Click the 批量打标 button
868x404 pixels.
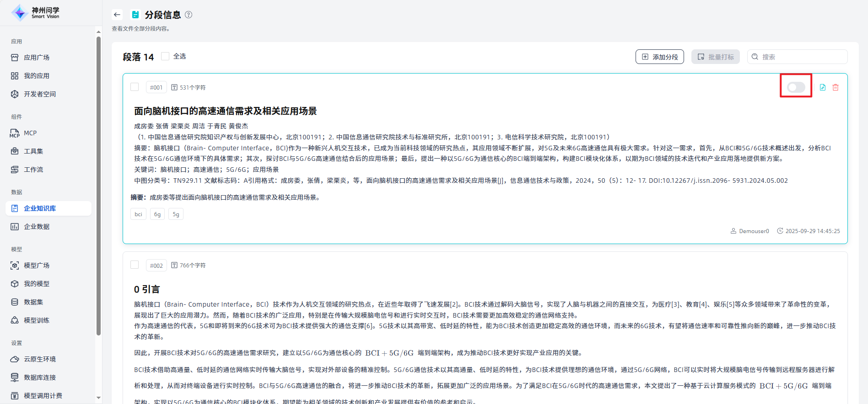pyautogui.click(x=715, y=57)
